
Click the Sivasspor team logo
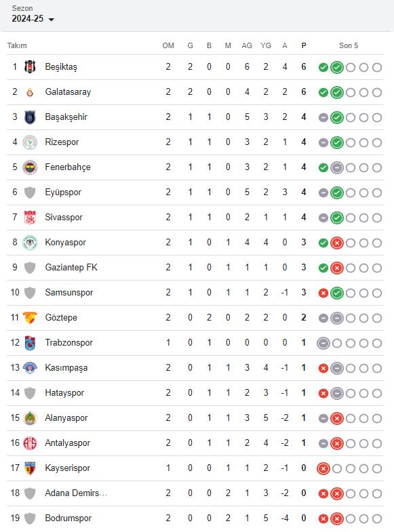30,218
